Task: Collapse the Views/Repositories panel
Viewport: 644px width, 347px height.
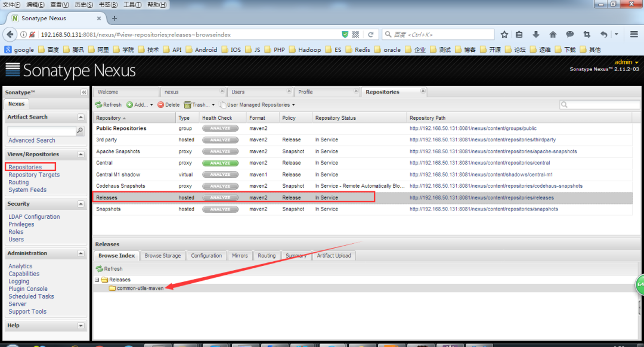Action: pos(81,154)
